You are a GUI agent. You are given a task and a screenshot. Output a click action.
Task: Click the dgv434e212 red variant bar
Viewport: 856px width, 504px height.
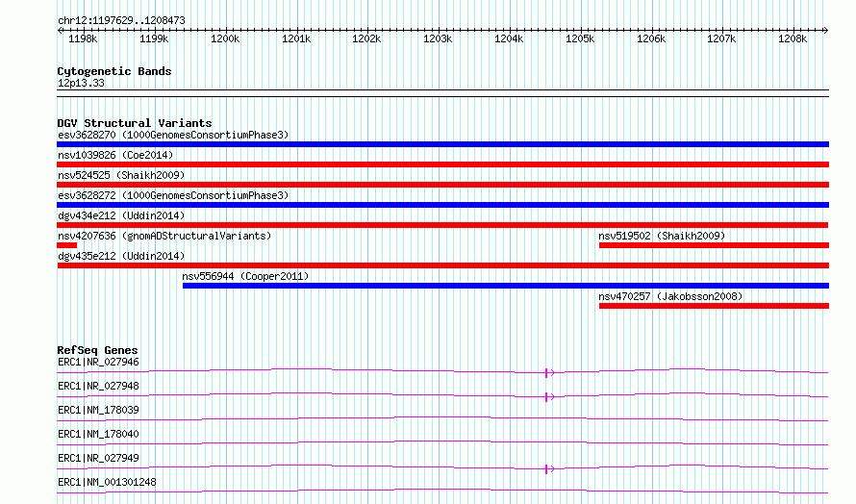[x=442, y=225]
